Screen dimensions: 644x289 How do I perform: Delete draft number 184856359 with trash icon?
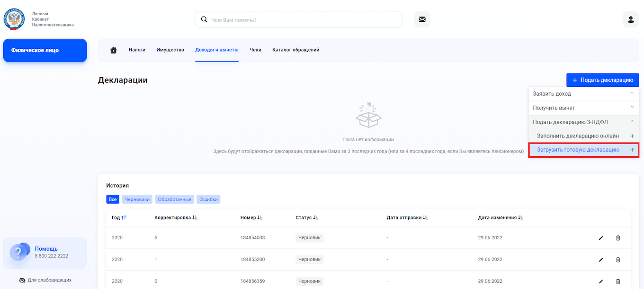618,281
